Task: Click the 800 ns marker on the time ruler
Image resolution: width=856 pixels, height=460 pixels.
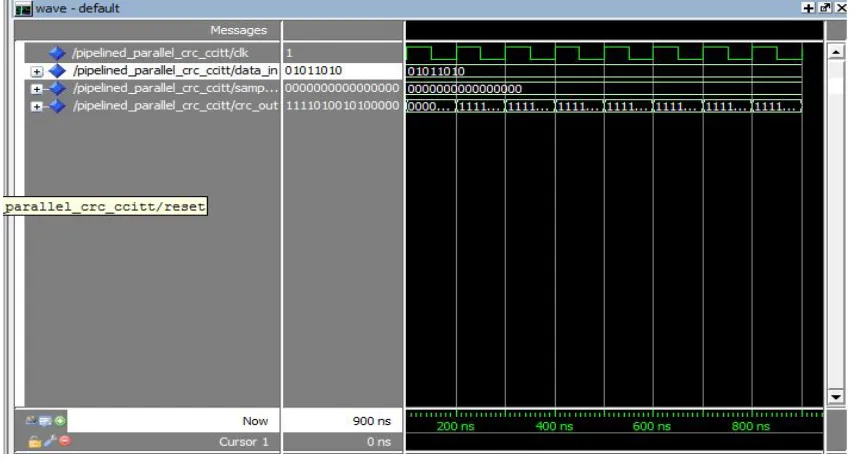Action: 751,426
